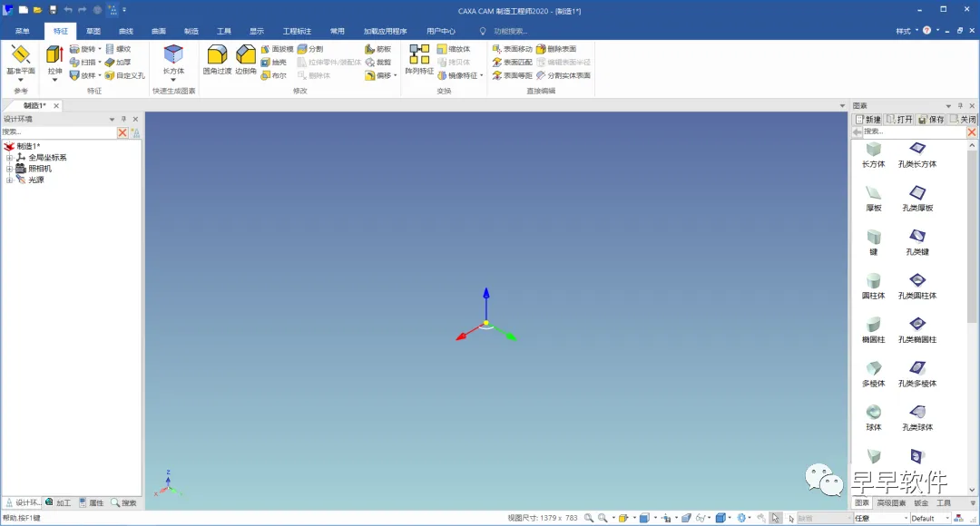Pick the 圆柱体 cylinder element in library
This screenshot has height=526, width=980.
click(873, 286)
